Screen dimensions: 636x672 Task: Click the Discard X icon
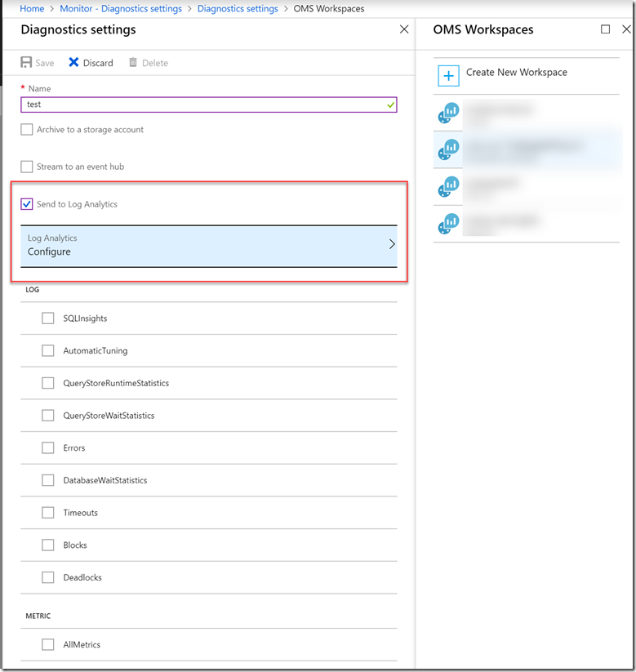(73, 63)
